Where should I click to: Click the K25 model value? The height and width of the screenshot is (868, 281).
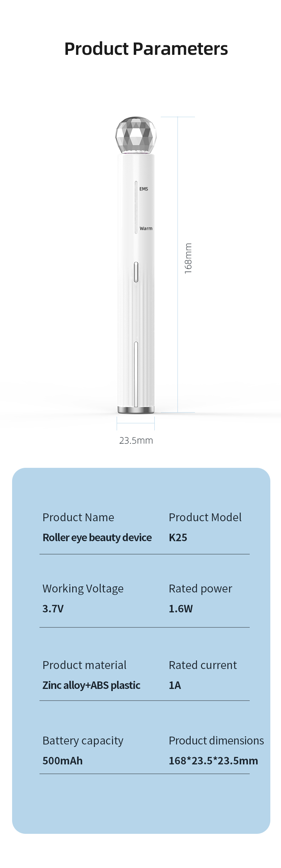click(178, 538)
